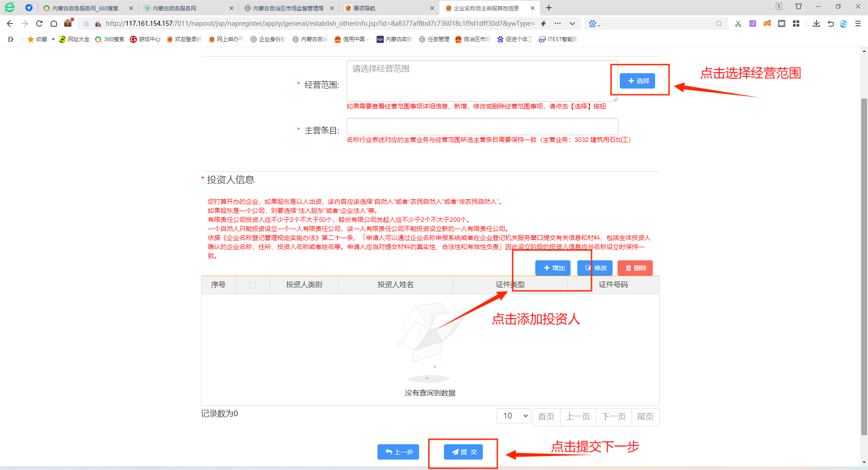Open the records-per-page dropdown showing 10
This screenshot has width=868, height=470.
click(513, 416)
